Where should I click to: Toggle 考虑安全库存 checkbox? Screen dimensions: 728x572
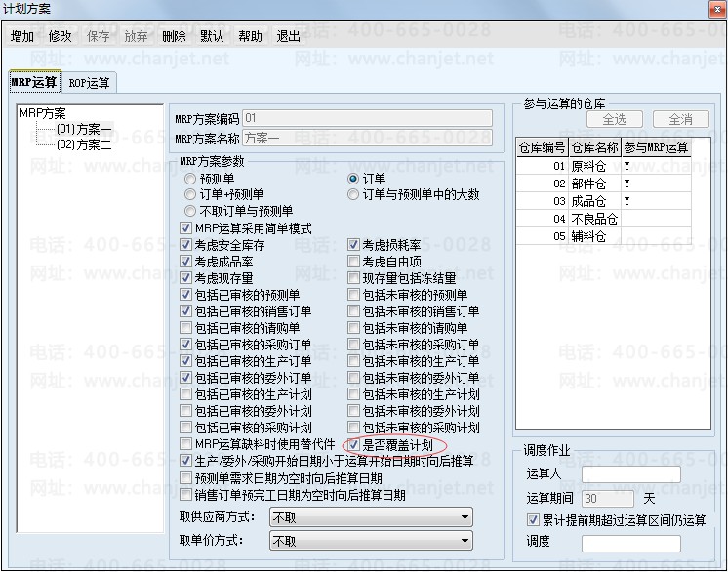[185, 245]
